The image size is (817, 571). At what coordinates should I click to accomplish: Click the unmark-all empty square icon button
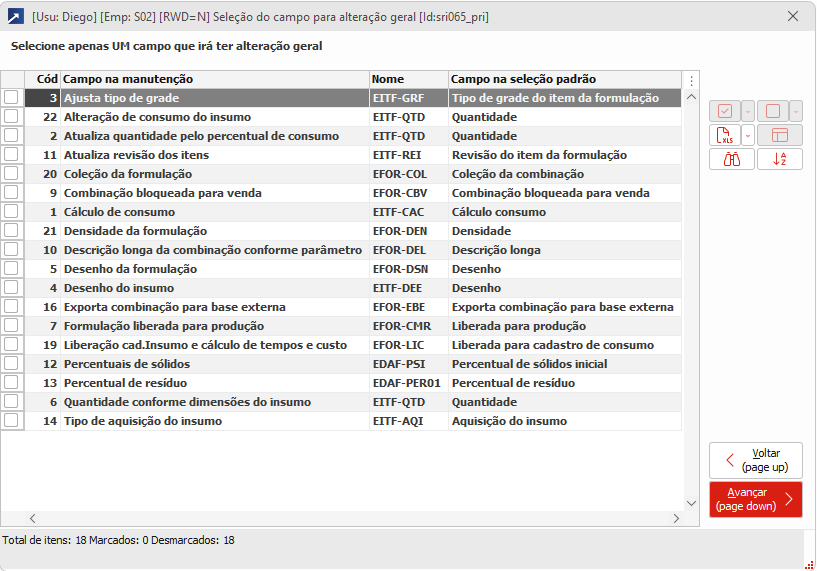(773, 111)
